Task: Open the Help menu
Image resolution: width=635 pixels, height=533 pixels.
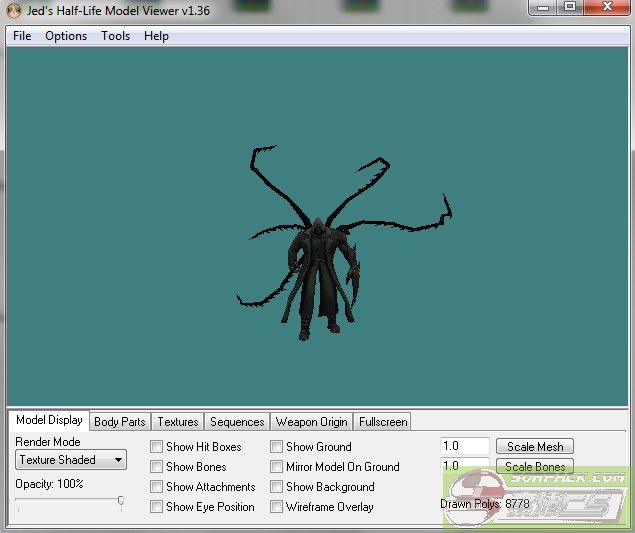Action: click(156, 36)
